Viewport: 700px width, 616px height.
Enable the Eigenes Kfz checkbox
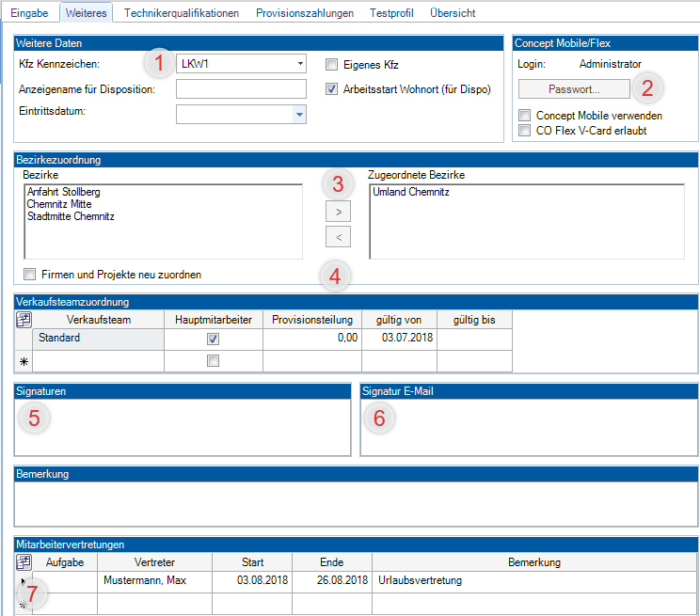coord(331,65)
